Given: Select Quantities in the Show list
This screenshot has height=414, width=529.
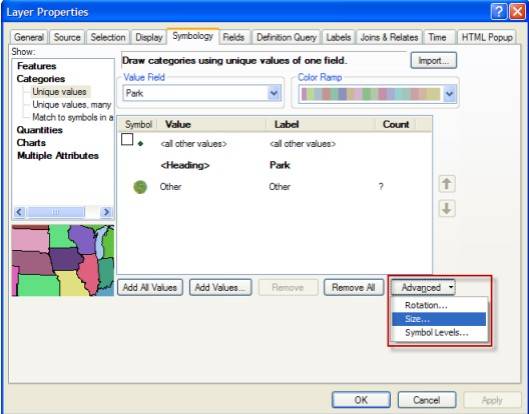Looking at the screenshot, I should [39, 130].
